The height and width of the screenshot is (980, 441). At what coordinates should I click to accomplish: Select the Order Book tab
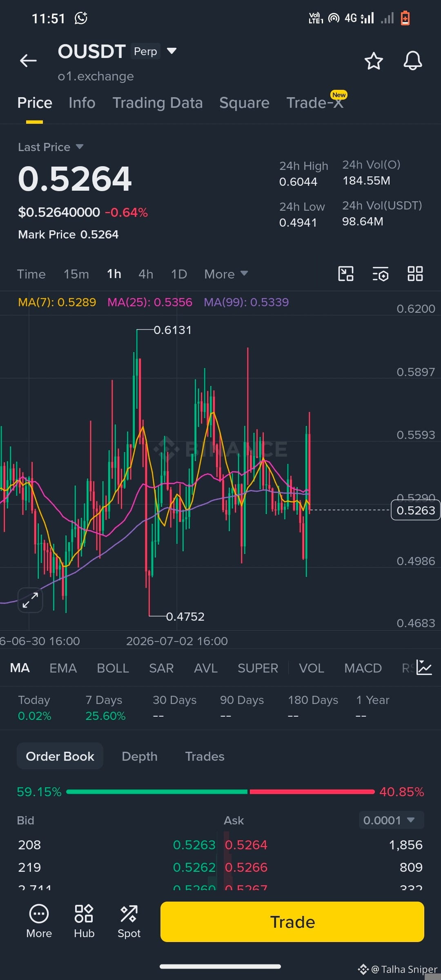pos(60,756)
